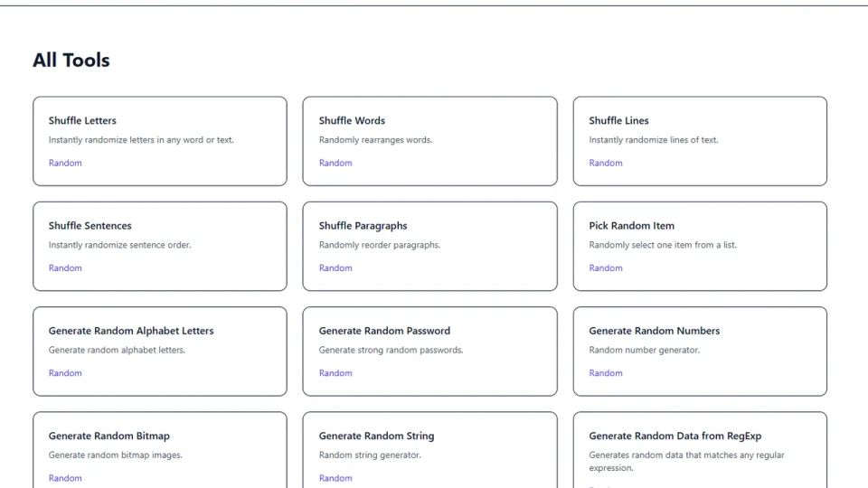The width and height of the screenshot is (868, 488).
Task: Click the Random tag under Shuffle Words
Action: pos(335,163)
